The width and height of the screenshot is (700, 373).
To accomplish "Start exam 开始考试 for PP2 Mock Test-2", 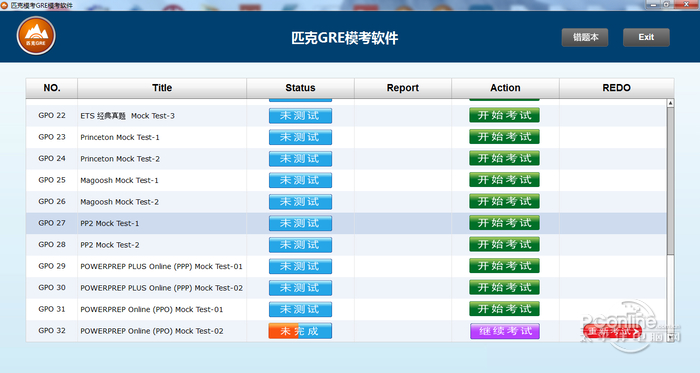I will (x=504, y=245).
